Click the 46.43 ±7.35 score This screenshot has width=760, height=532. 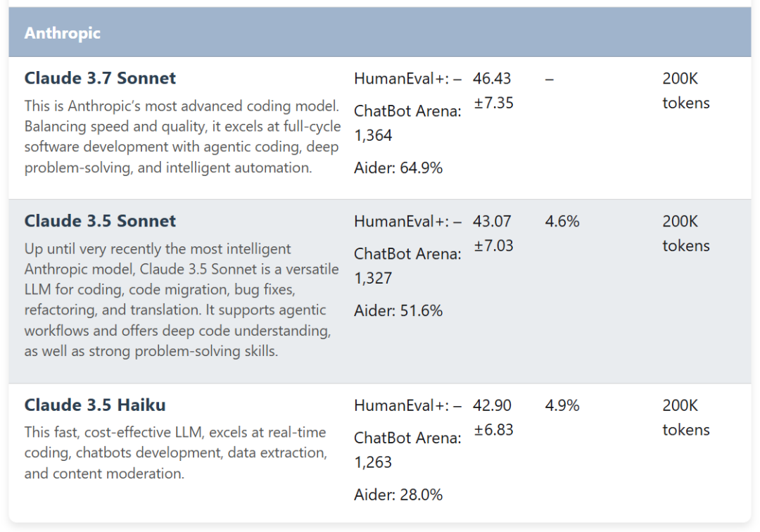coord(493,91)
